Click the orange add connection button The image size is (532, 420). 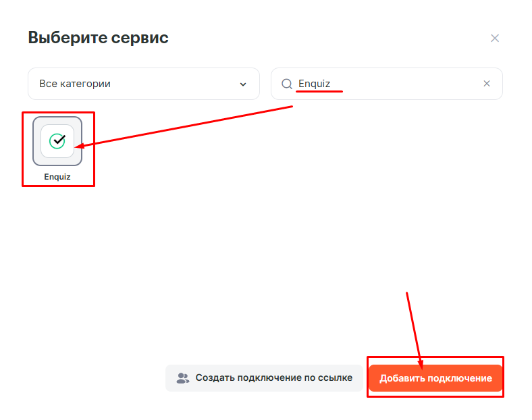(435, 378)
